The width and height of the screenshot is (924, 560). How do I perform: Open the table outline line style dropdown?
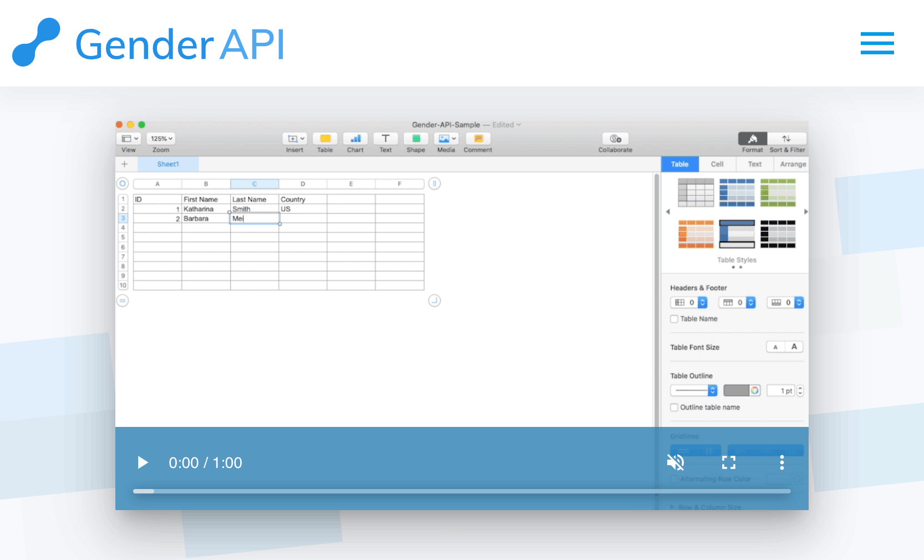pyautogui.click(x=694, y=391)
